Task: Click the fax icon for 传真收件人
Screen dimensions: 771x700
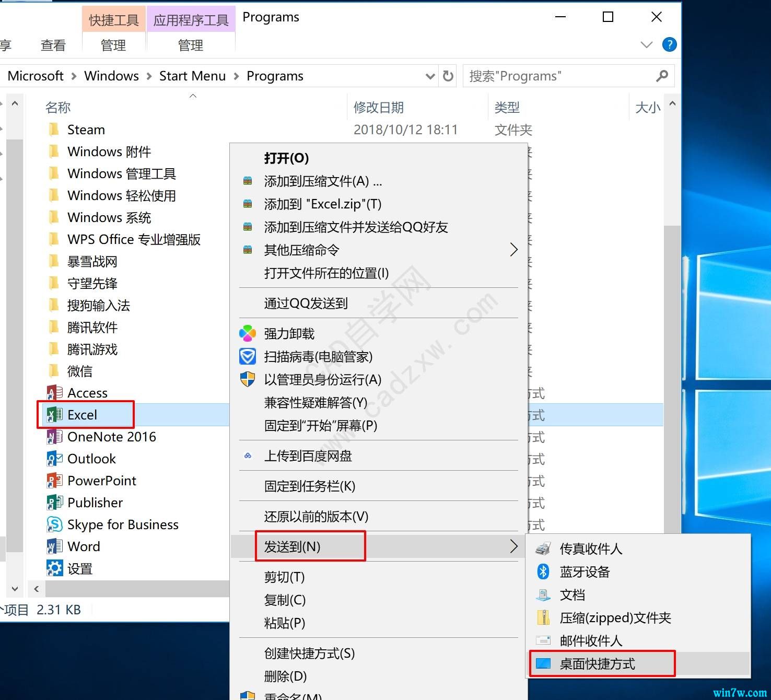Action: click(x=543, y=549)
